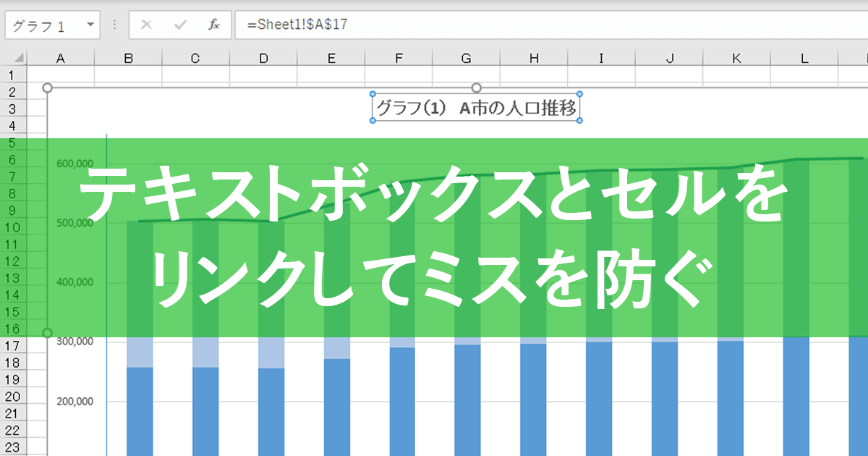Open Insert Function via fx icon
This screenshot has height=456, width=868.
point(214,25)
